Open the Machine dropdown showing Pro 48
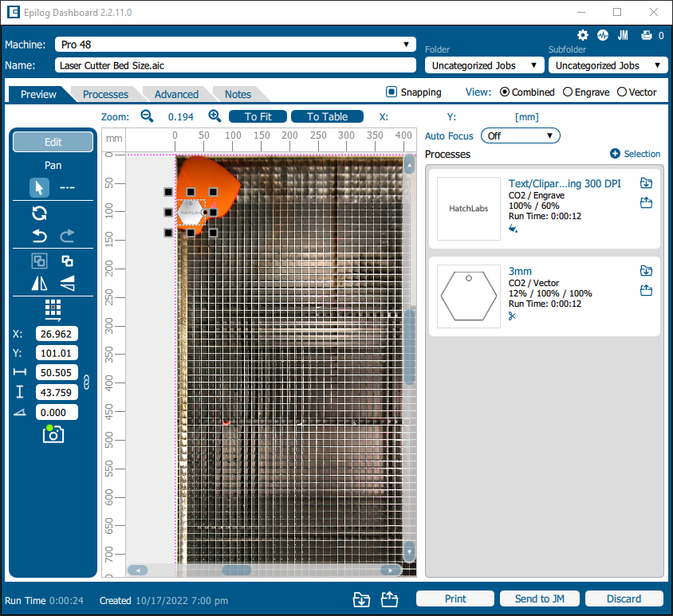Image resolution: width=673 pixels, height=616 pixels. pos(235,45)
